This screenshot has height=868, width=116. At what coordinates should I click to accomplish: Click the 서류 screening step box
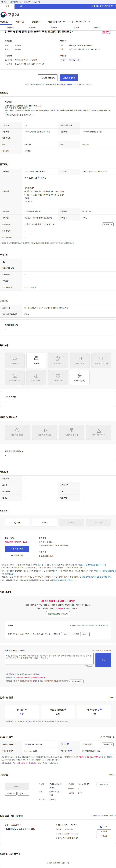pyautogui.click(x=17, y=523)
